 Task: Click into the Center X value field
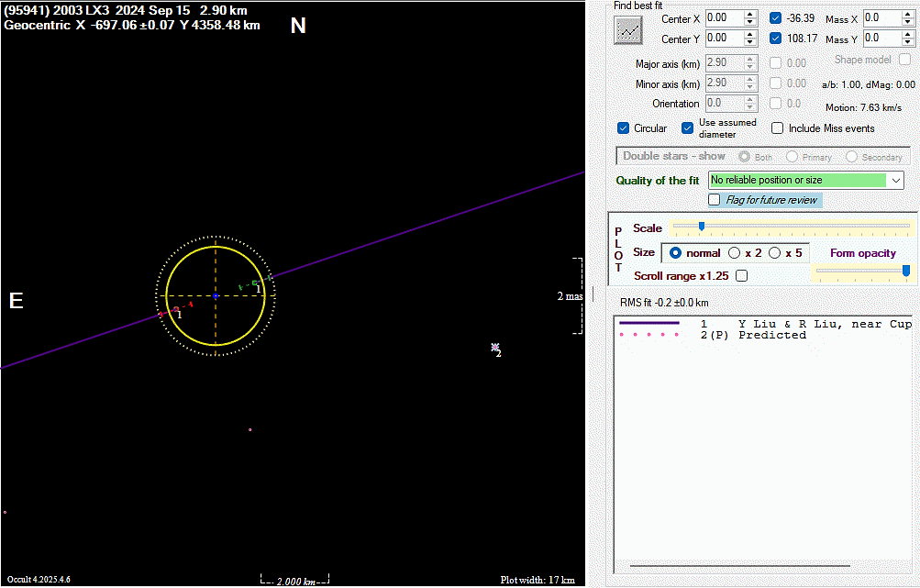tap(725, 18)
